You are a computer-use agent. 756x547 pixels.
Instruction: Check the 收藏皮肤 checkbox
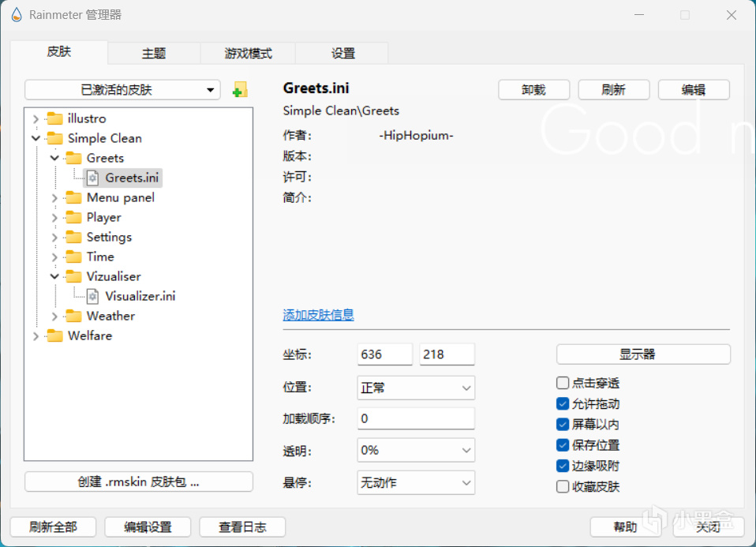[562, 487]
